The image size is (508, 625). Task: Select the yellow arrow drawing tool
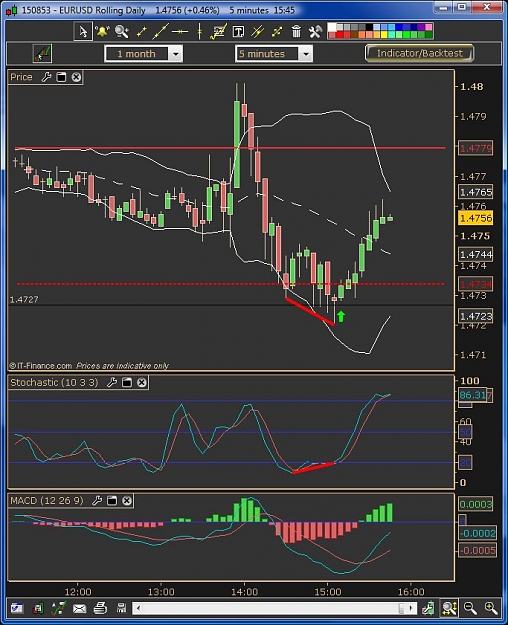click(x=277, y=31)
